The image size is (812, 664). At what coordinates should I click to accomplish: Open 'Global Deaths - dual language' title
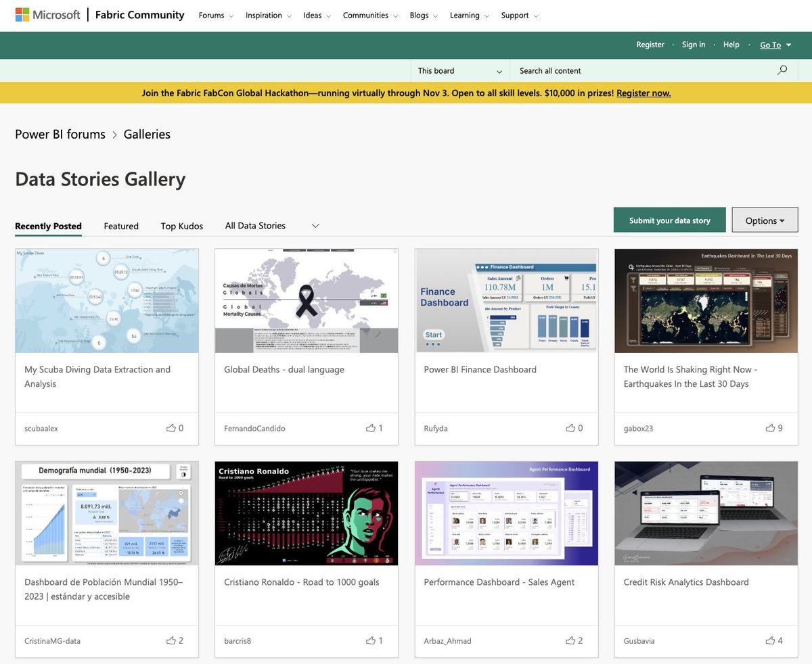284,370
